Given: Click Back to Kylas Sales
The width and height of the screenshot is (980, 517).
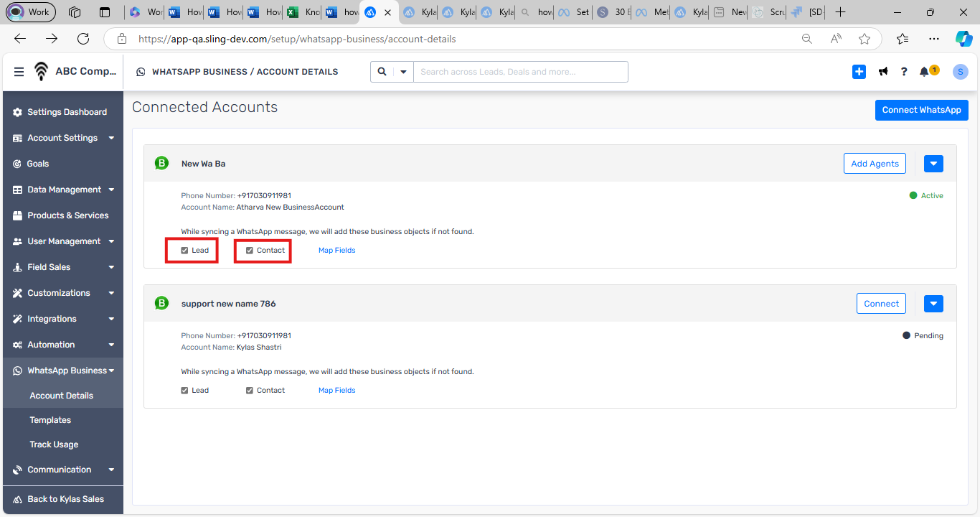Looking at the screenshot, I should pyautogui.click(x=63, y=499).
